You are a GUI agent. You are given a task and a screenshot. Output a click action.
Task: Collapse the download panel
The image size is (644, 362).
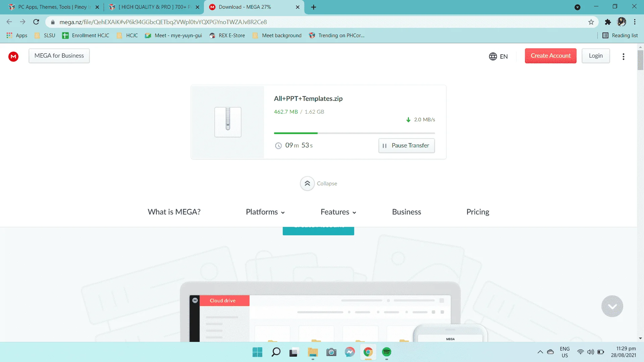[x=319, y=183]
